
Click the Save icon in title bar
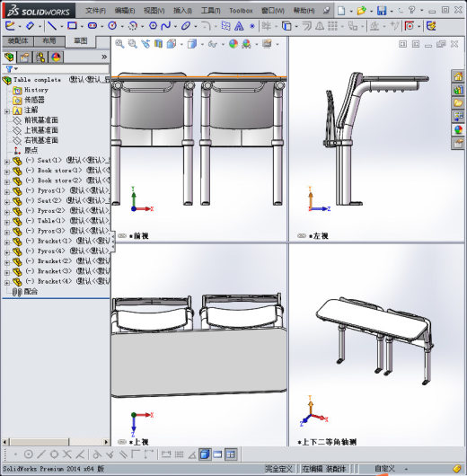(382, 11)
